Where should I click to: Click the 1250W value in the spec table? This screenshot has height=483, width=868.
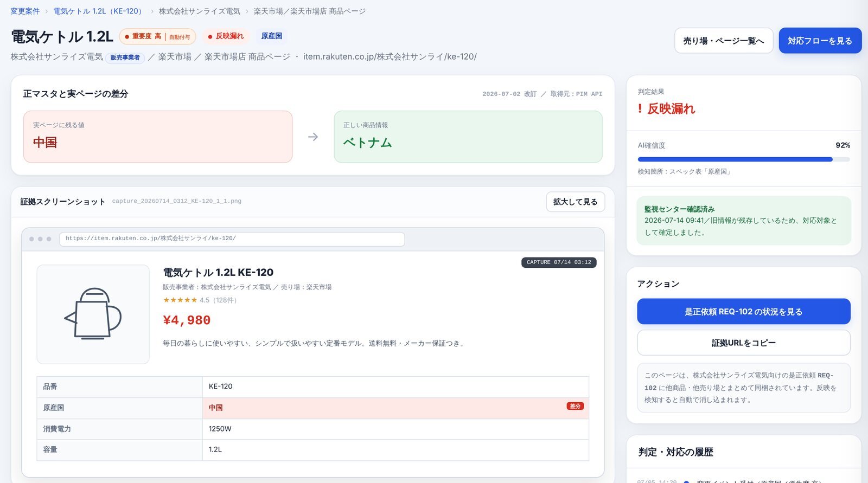(220, 429)
